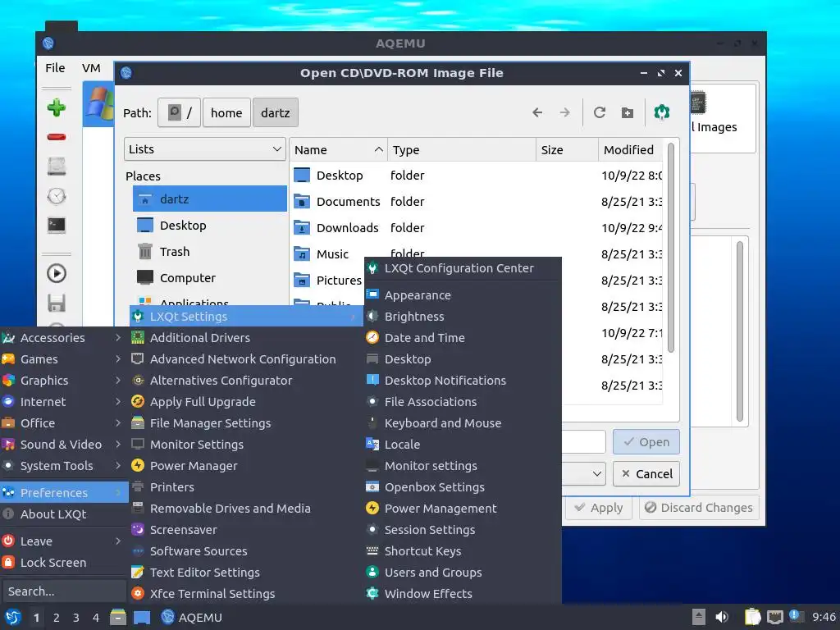Open Appearance settings
840x630 pixels.
[x=463, y=295]
